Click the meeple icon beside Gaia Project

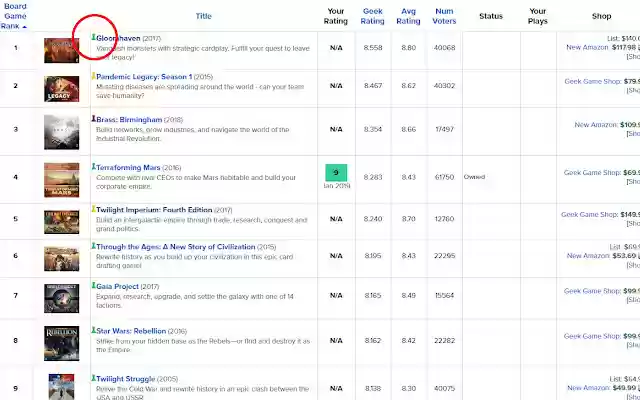click(93, 285)
